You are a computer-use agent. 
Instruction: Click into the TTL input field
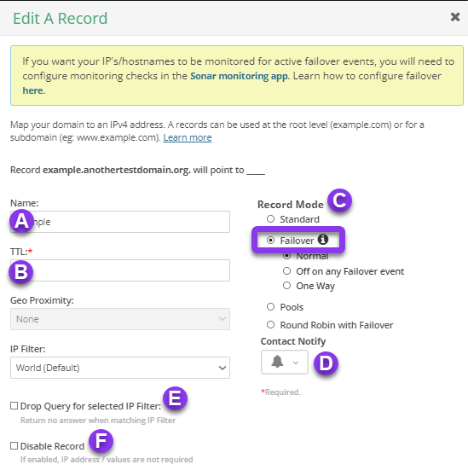pyautogui.click(x=120, y=270)
